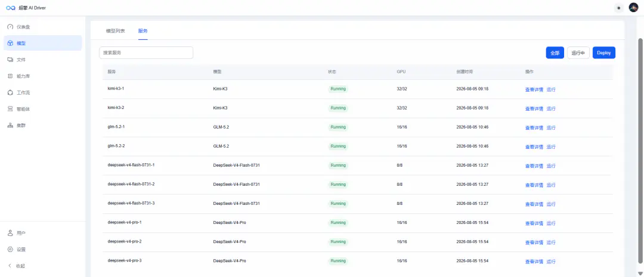Screen dimensions: 644x277
Task: View details of deepseek-v4-flash-0731-2
Action: pos(534,185)
